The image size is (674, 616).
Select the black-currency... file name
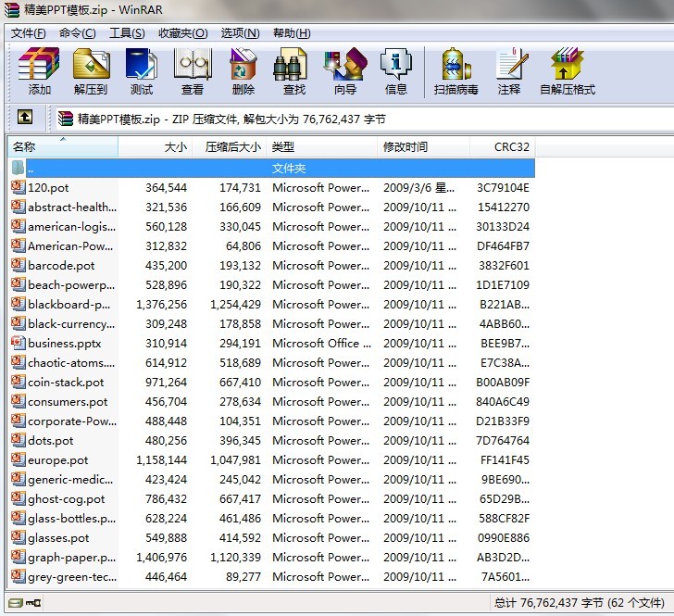71,323
